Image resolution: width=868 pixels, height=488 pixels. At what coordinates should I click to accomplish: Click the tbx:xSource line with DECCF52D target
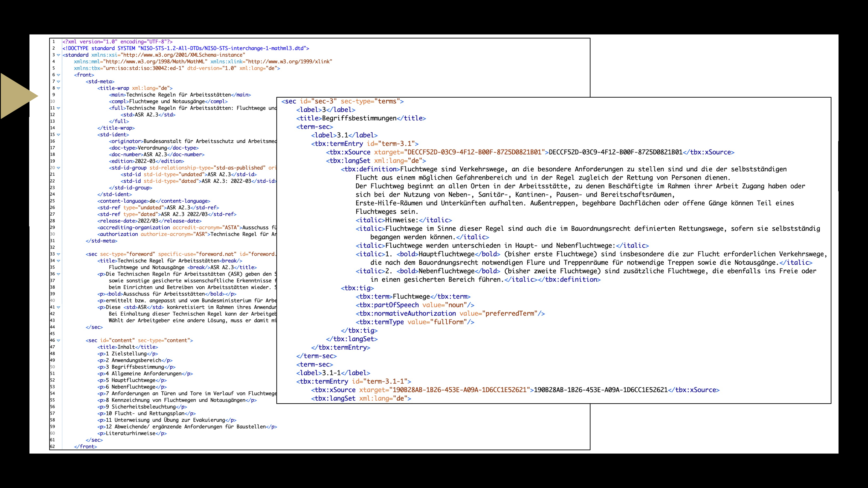coord(530,152)
